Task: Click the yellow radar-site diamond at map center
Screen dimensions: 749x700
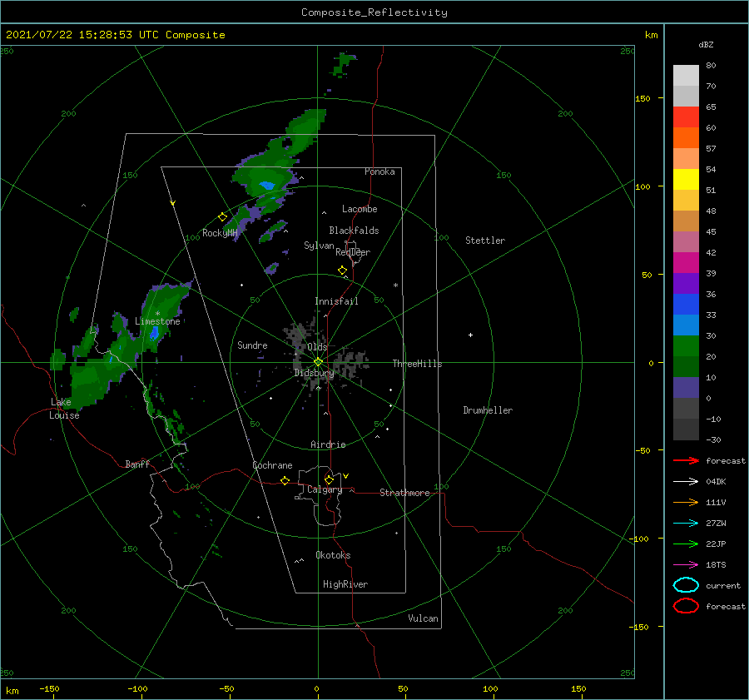Action: pyautogui.click(x=318, y=362)
